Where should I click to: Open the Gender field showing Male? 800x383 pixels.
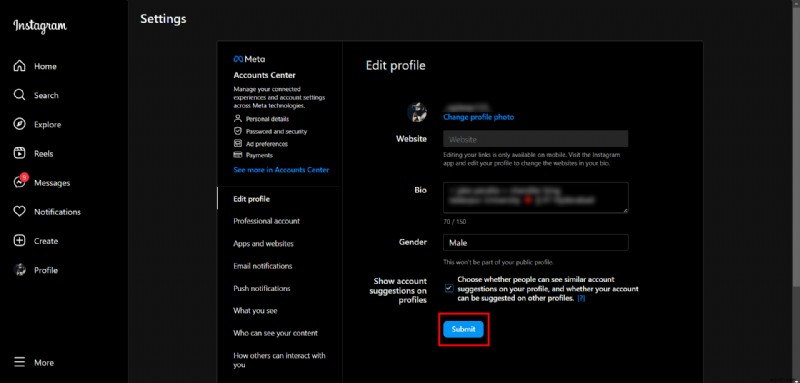[x=535, y=243]
